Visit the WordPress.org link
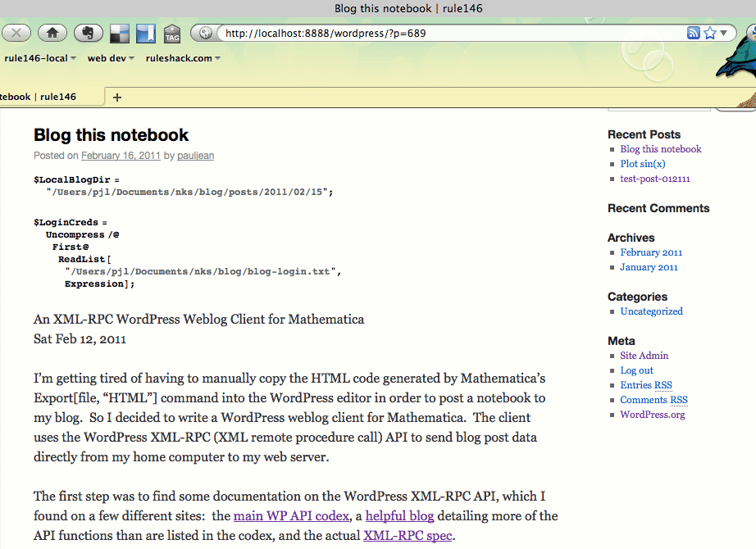This screenshot has width=756, height=549. coord(653,415)
